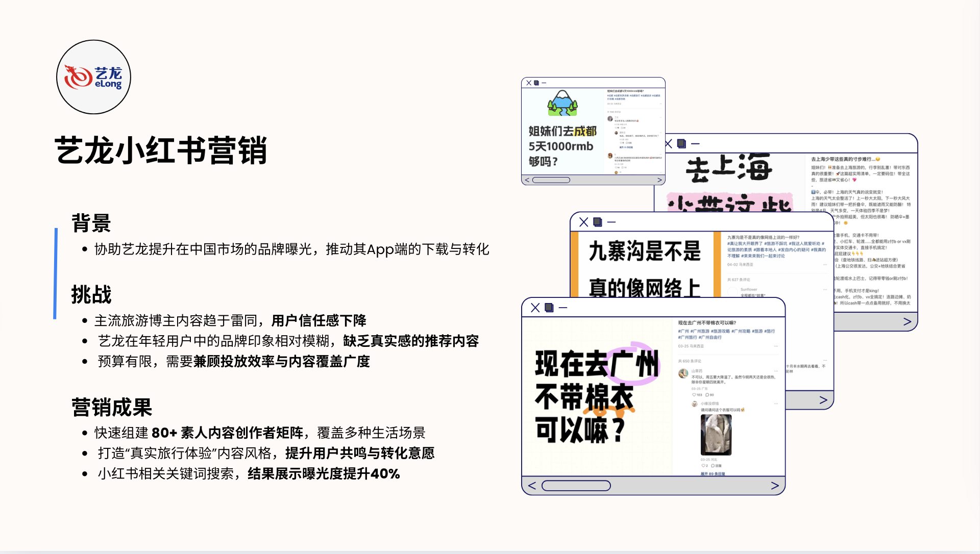Click the bold text 提升用户共鸣与转化意愿
Screen dimensions: 980x554
[x=360, y=453]
